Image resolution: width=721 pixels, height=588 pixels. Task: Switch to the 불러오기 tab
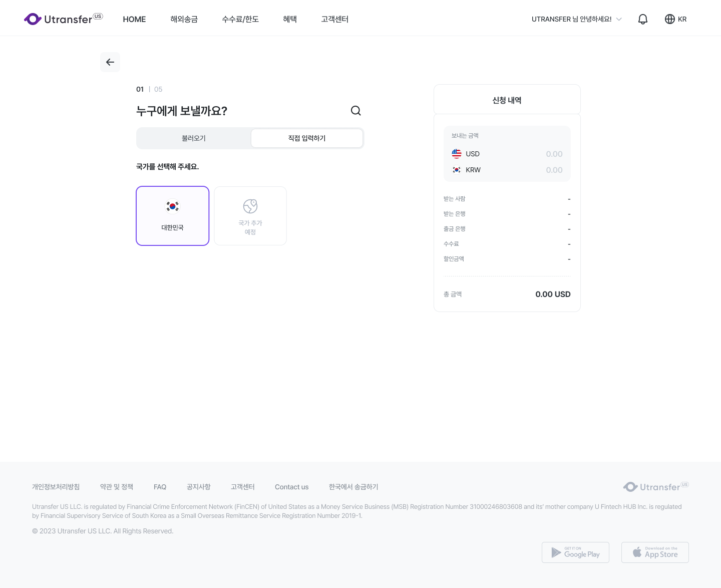[194, 138]
